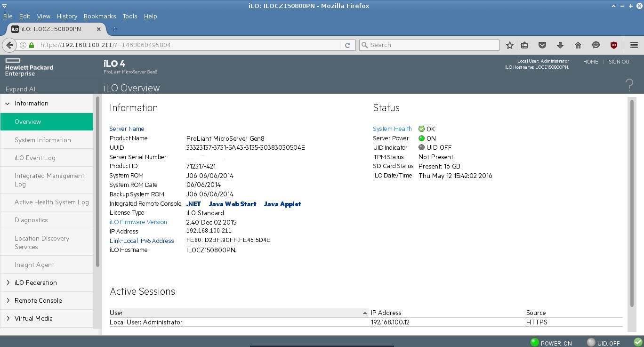
Task: Open iLO help question mark icon
Action: 629,85
